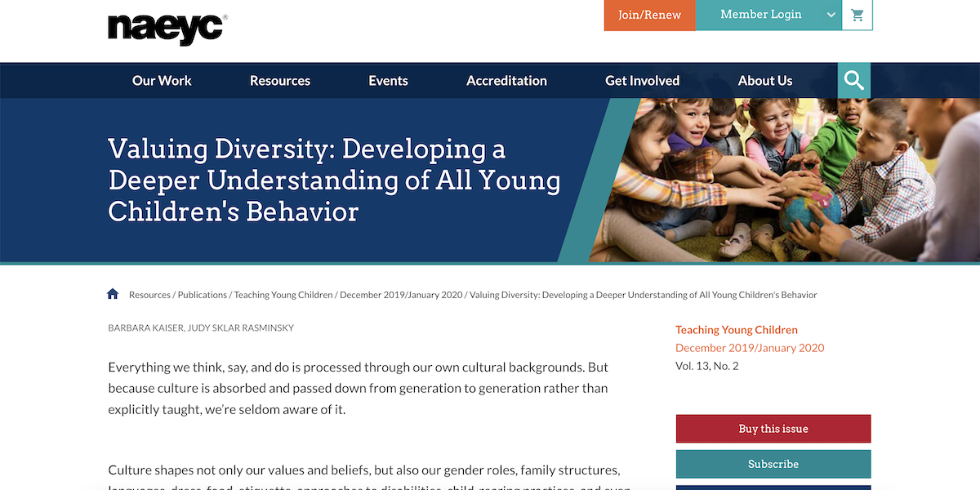
Task: Open the Events section
Action: pyautogui.click(x=388, y=80)
